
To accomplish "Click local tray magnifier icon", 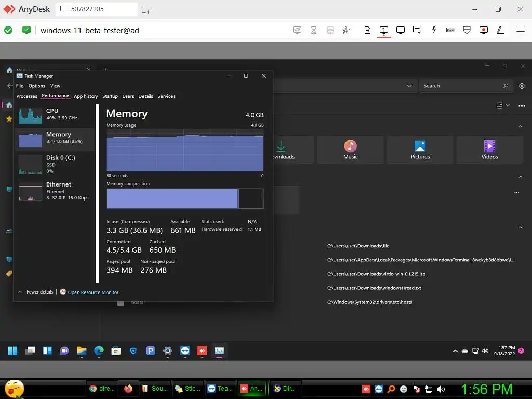I will click(391, 389).
